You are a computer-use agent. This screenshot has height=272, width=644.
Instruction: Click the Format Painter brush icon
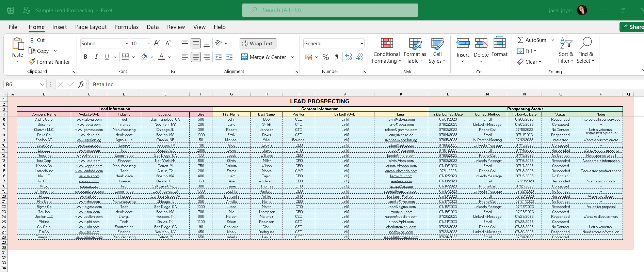point(32,62)
